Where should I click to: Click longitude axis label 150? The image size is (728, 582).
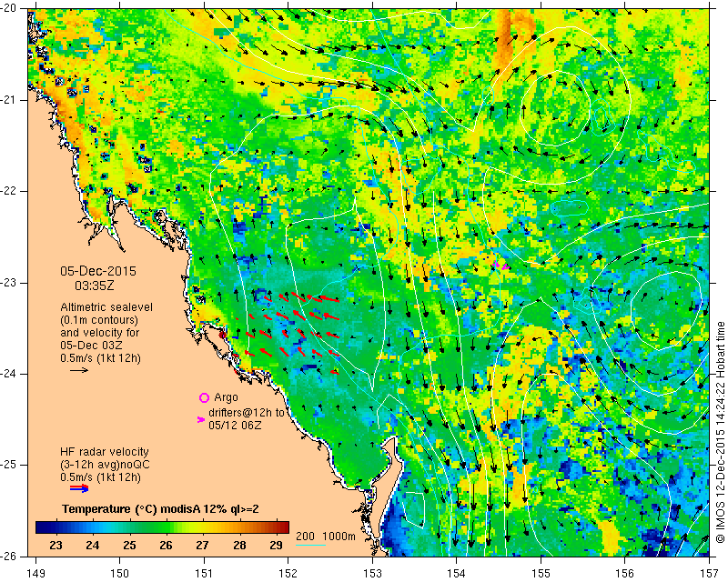pyautogui.click(x=120, y=573)
